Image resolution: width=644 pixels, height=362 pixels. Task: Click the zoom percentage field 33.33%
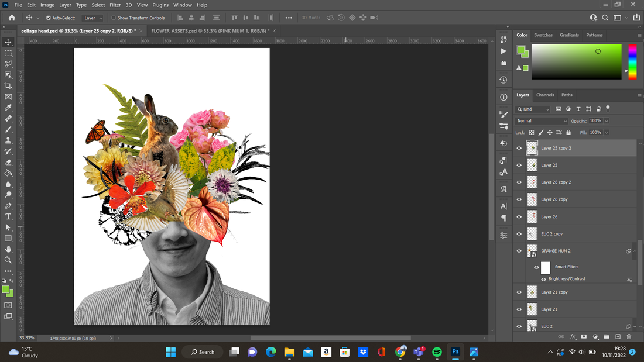(27, 338)
